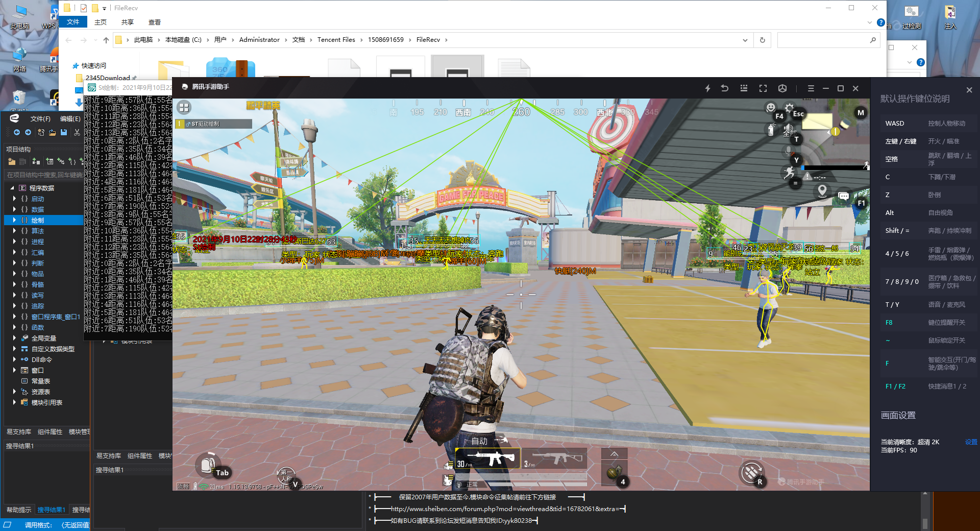Click the 设置 link for resolution

pos(971,442)
